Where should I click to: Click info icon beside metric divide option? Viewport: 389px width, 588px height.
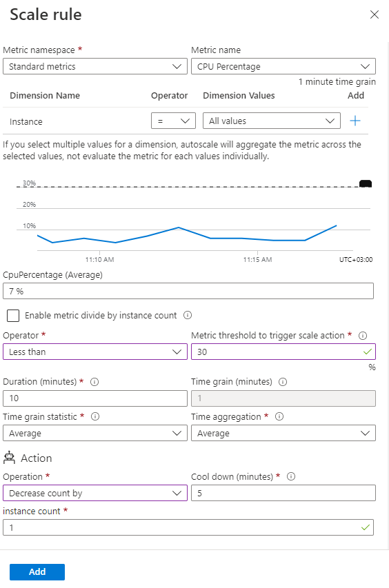click(188, 316)
